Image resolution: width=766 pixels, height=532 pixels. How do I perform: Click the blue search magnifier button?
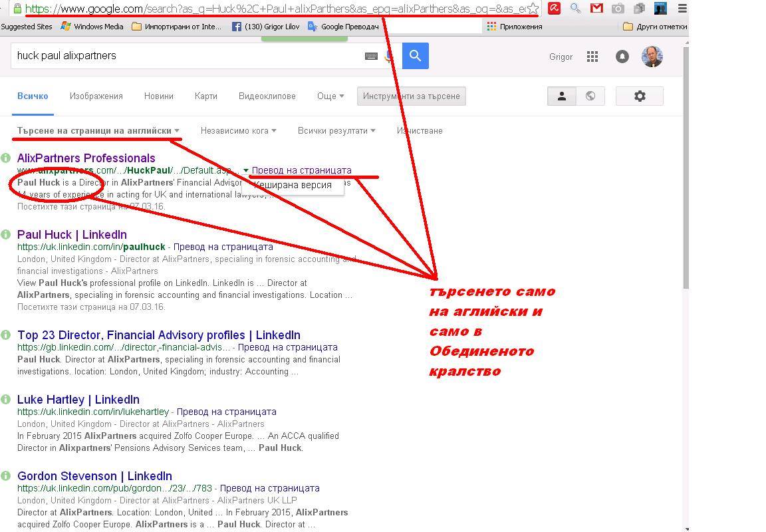415,56
